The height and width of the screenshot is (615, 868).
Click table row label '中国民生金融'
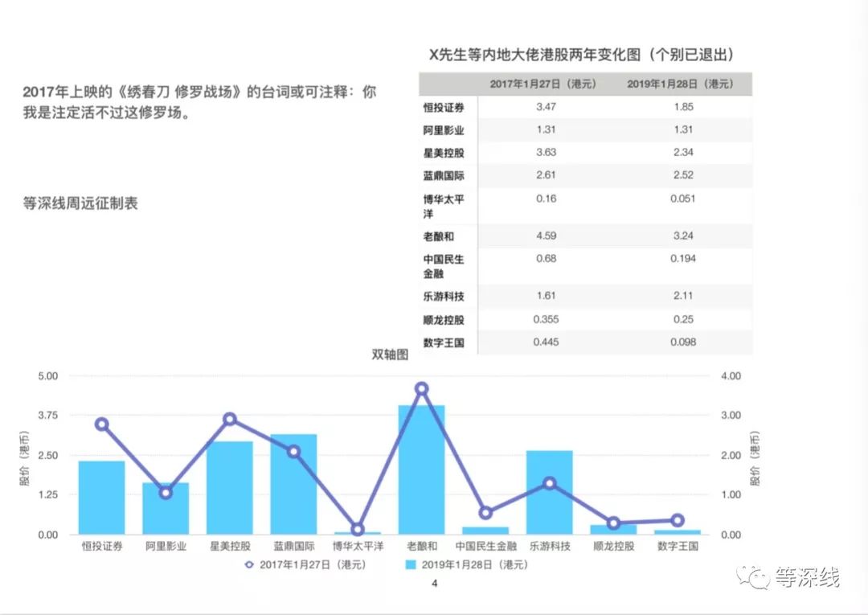[x=444, y=266]
